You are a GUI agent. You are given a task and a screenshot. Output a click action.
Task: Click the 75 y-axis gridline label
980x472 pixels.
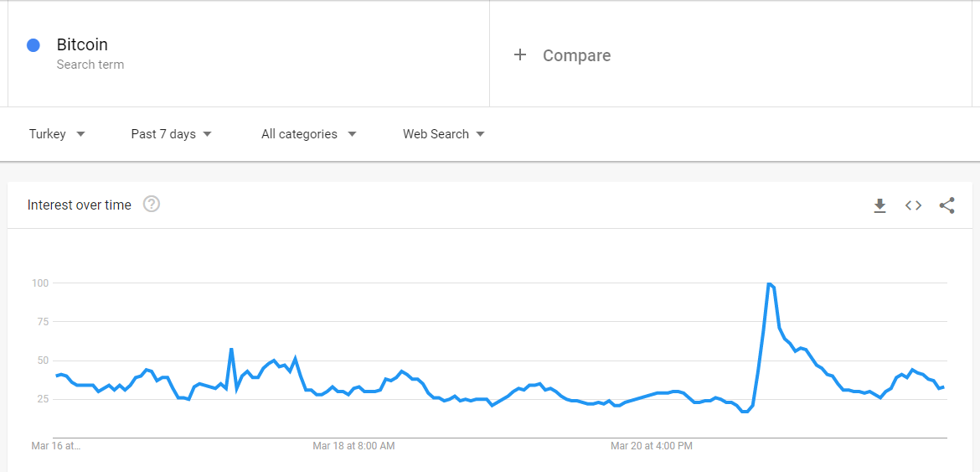point(40,322)
